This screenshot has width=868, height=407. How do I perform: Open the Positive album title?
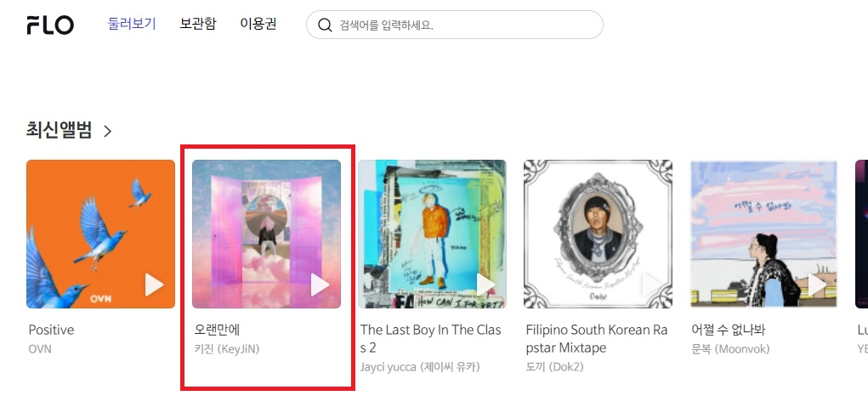[52, 330]
